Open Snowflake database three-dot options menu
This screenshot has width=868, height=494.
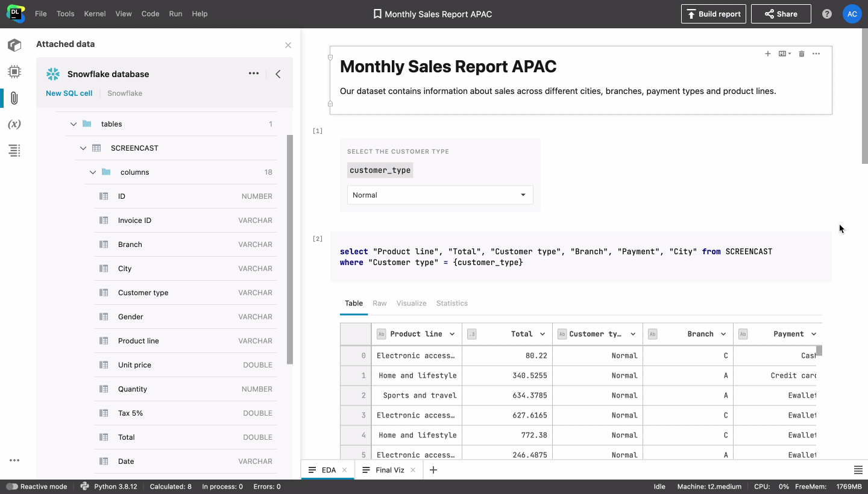(x=254, y=73)
